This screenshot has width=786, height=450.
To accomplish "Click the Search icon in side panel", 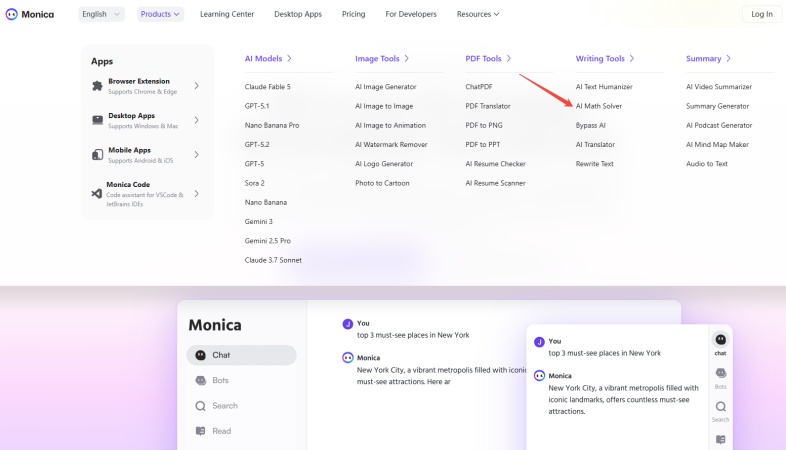I will (x=720, y=406).
